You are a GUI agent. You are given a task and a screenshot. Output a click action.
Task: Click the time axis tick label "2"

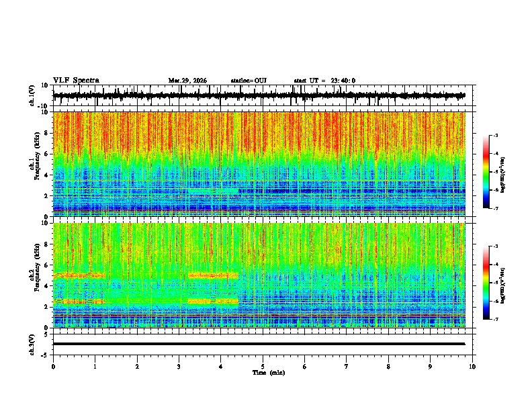pos(137,367)
